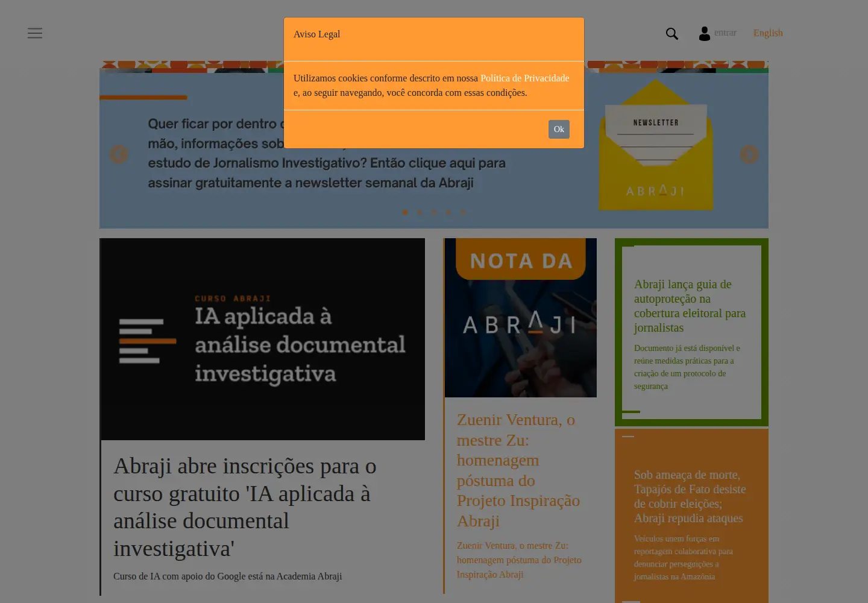This screenshot has width=868, height=603.
Task: Open headline 'Zuenir Ventura, o mestre Zu'
Action: pos(518,470)
